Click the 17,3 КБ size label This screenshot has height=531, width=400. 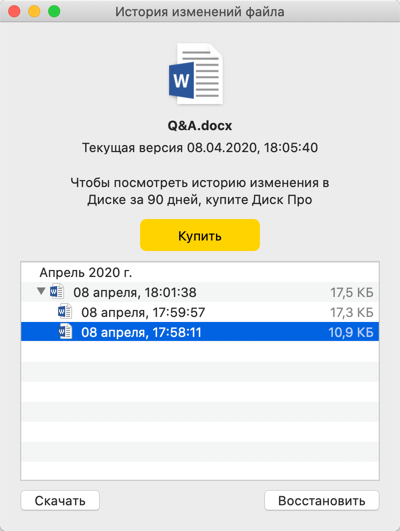[352, 313]
